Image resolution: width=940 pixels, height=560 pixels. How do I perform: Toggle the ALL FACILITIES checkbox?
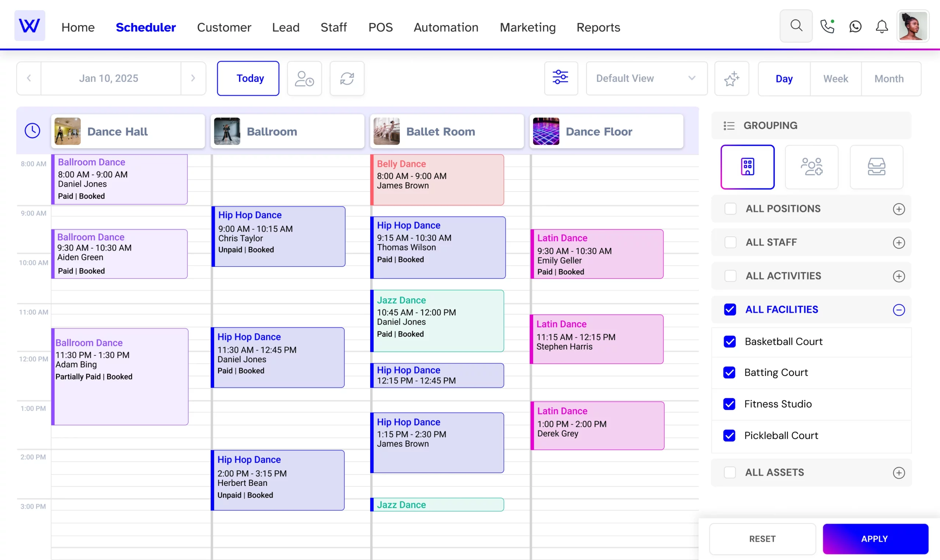click(x=730, y=309)
